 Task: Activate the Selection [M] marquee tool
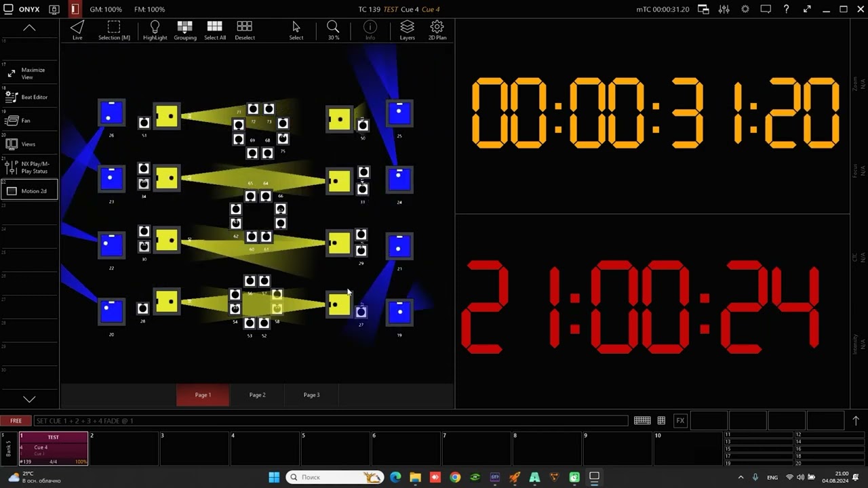114,30
